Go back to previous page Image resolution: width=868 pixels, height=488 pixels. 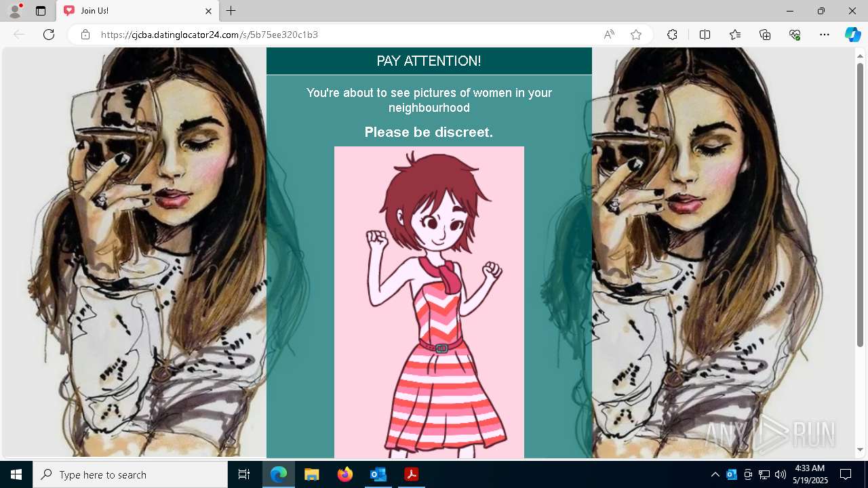pyautogui.click(x=19, y=35)
